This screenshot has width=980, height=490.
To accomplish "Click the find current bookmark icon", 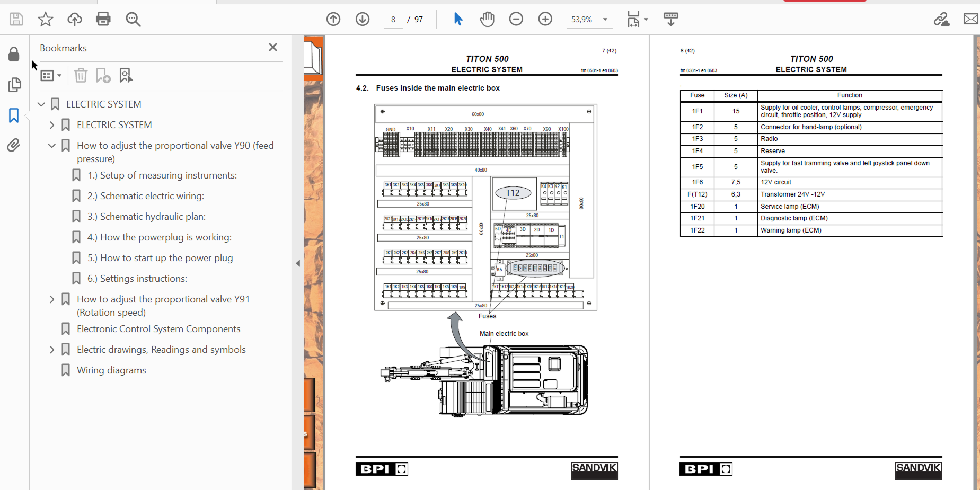I will point(126,76).
